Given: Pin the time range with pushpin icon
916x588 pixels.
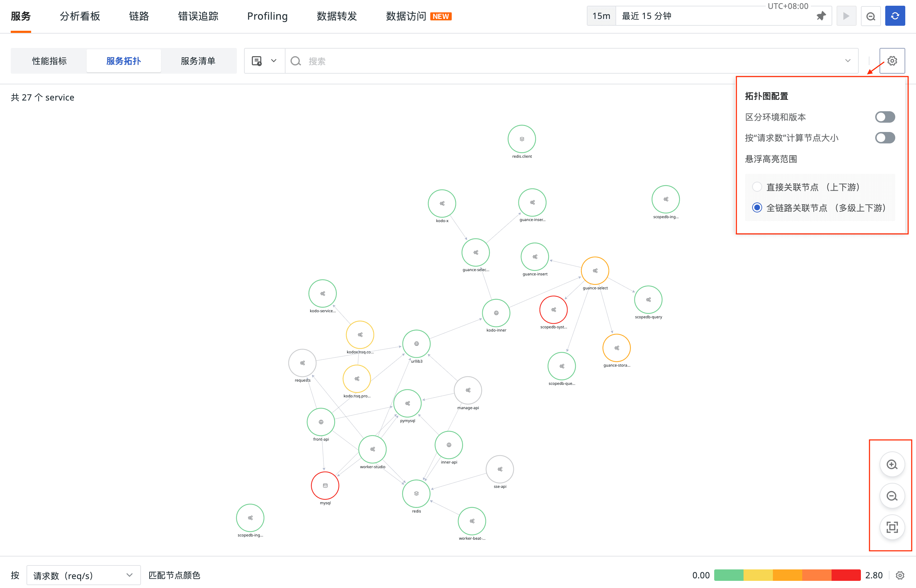Looking at the screenshot, I should pos(821,16).
